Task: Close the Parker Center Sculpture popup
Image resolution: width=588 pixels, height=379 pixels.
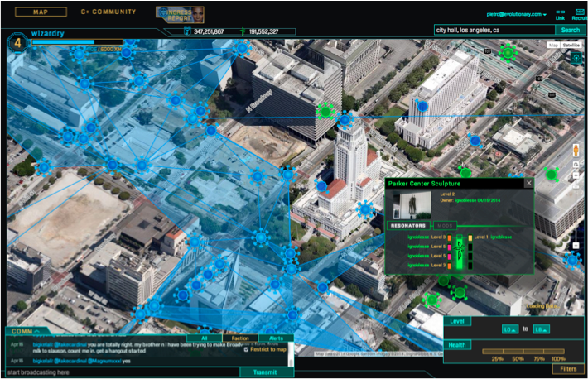Action: click(x=529, y=183)
